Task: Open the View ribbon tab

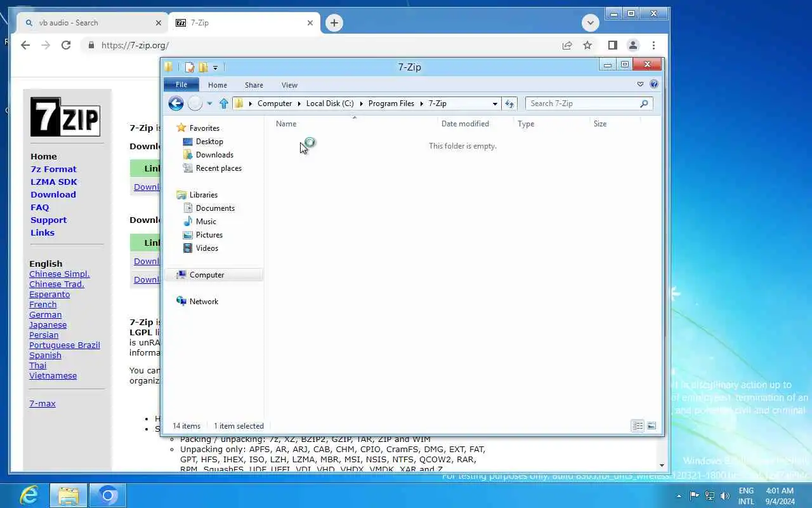Action: point(289,85)
